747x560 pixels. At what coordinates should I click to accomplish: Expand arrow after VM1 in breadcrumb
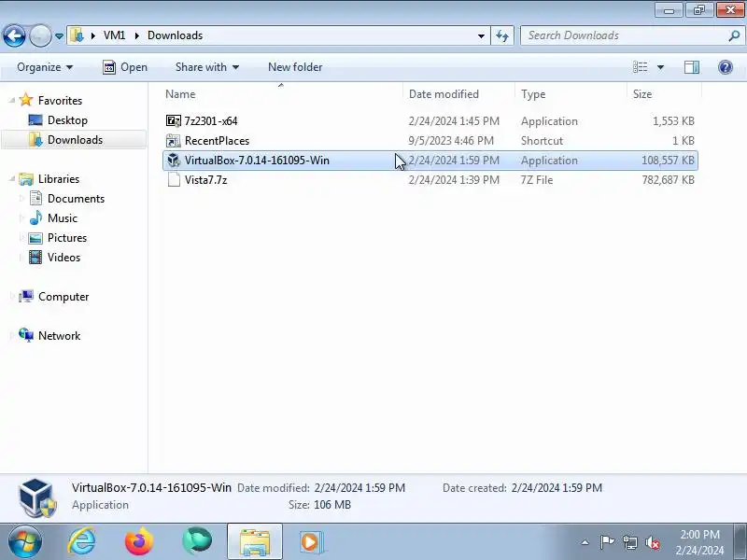(136, 35)
